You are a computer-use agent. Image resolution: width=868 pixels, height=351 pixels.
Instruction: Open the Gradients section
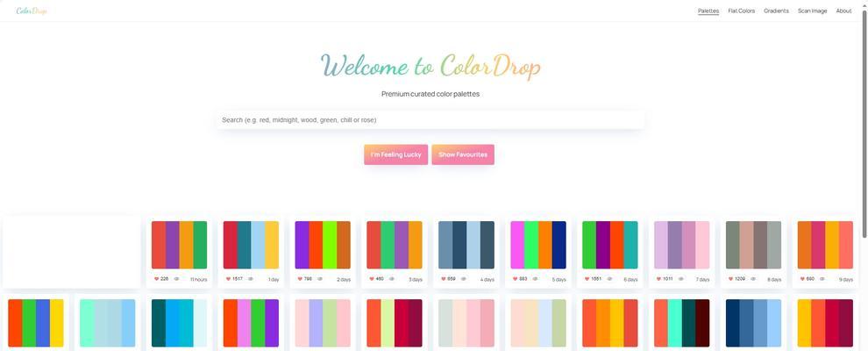tap(776, 11)
